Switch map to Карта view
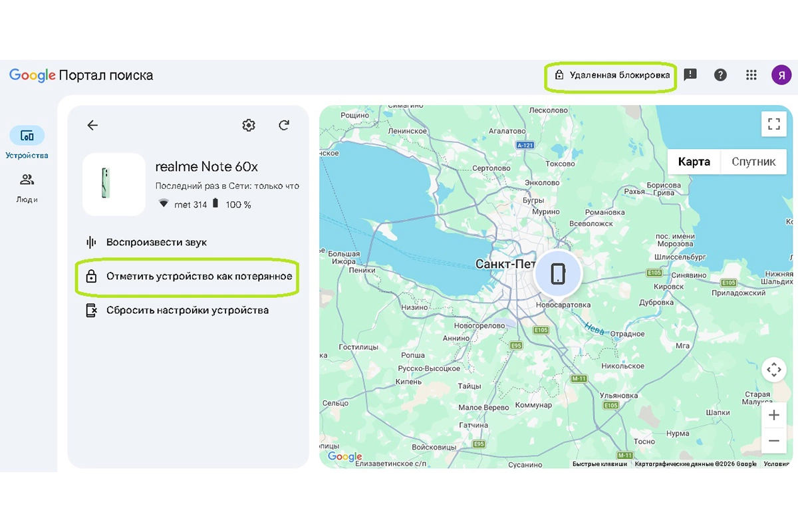The height and width of the screenshot is (532, 798). [694, 162]
